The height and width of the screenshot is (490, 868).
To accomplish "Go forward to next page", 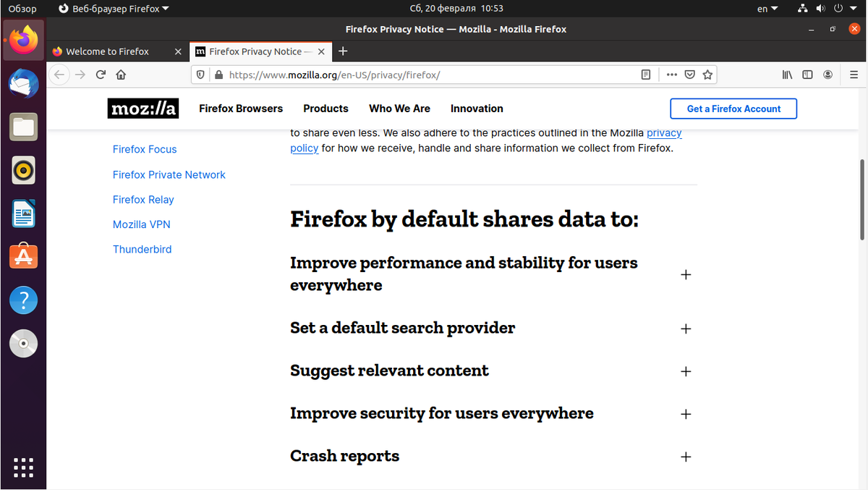I will (x=80, y=75).
